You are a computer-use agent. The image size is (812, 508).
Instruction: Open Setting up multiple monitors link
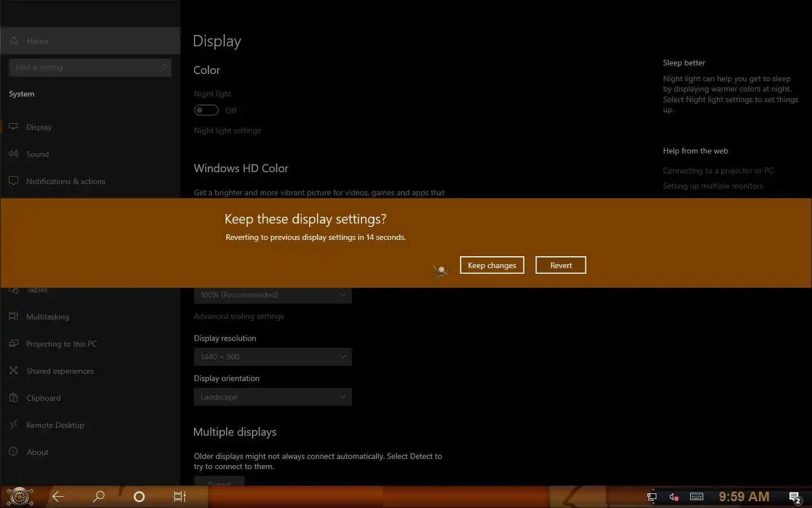coord(713,186)
